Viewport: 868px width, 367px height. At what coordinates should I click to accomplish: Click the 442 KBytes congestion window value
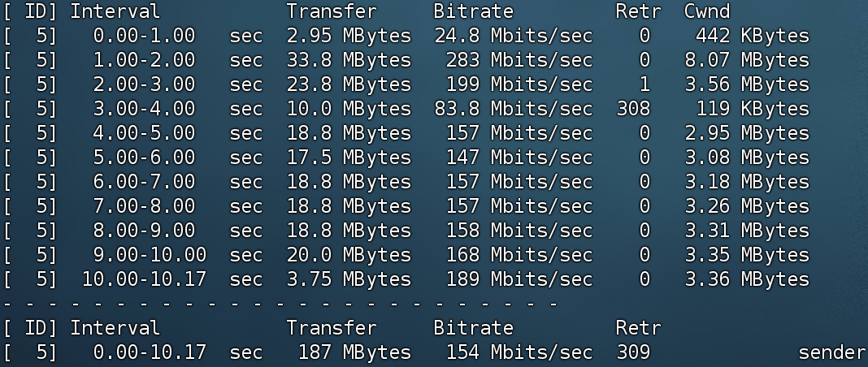tap(753, 36)
